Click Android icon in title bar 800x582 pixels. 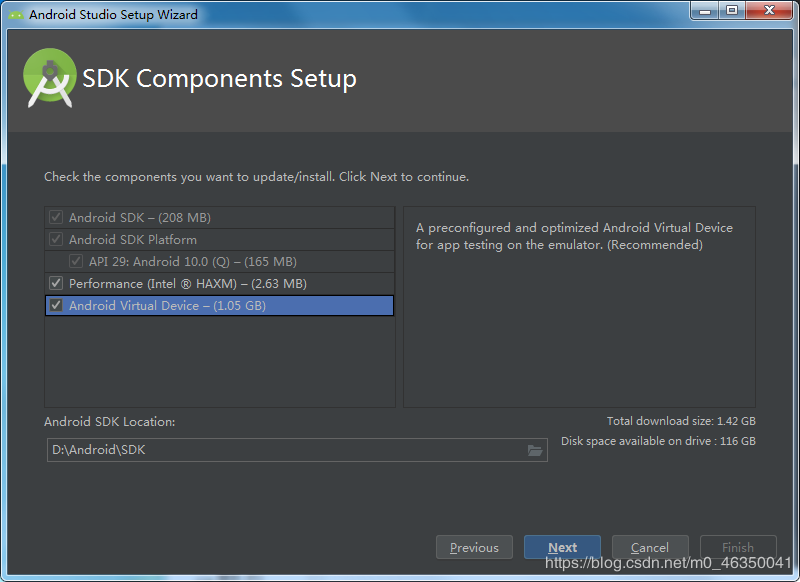point(16,14)
